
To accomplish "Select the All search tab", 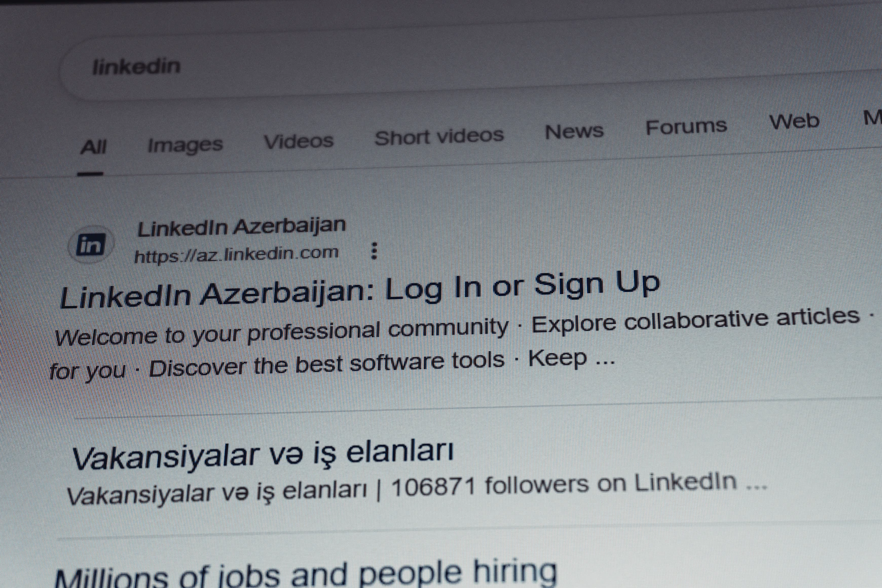I will 93,148.
